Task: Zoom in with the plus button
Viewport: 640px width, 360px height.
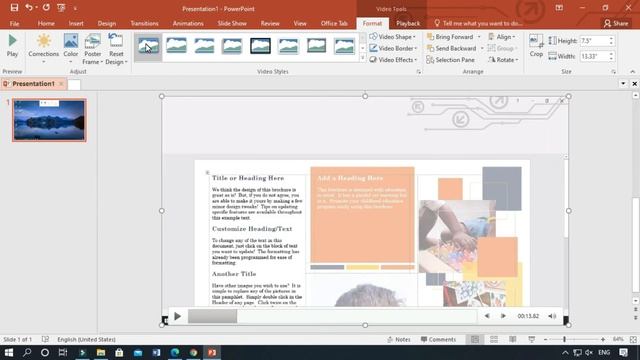Action: [x=603, y=339]
